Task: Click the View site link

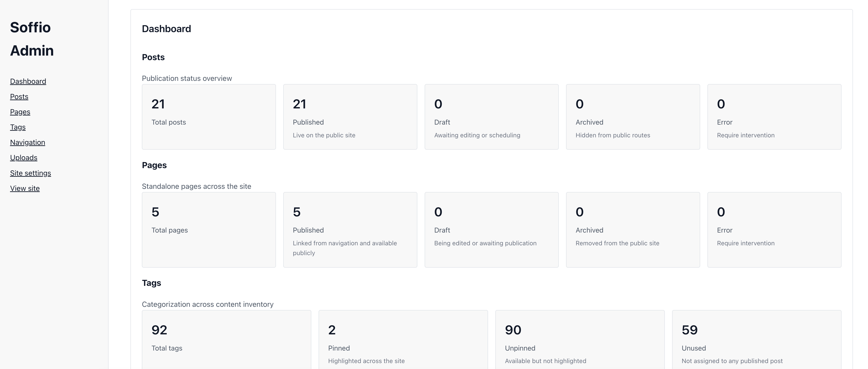Action: click(x=25, y=189)
